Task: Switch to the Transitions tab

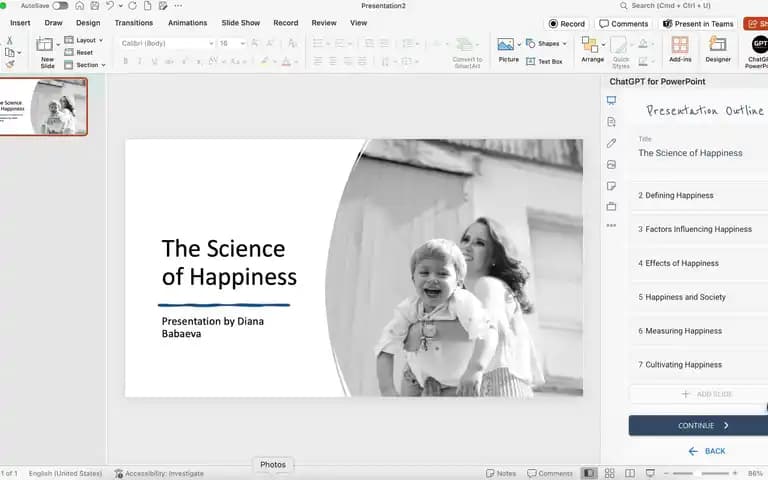Action: pyautogui.click(x=134, y=23)
